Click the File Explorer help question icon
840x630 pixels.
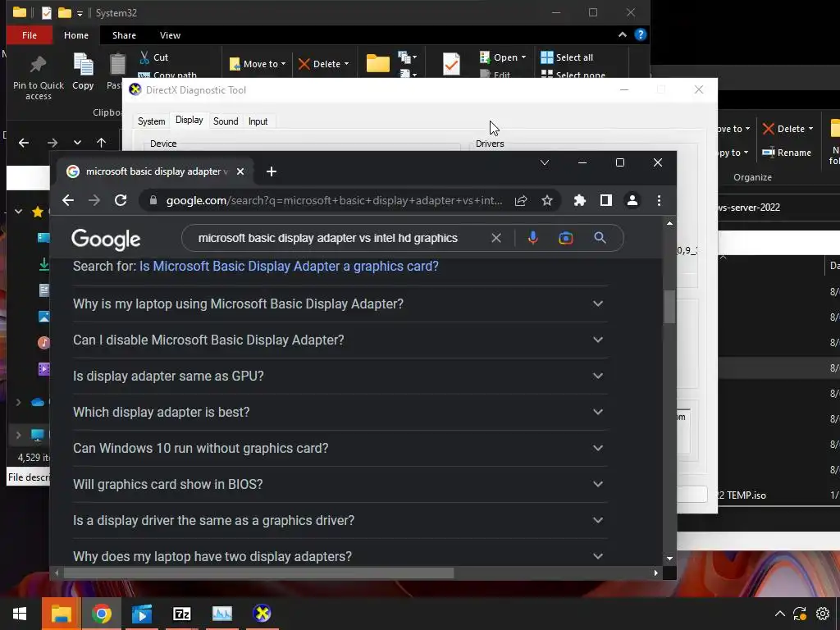tap(640, 34)
